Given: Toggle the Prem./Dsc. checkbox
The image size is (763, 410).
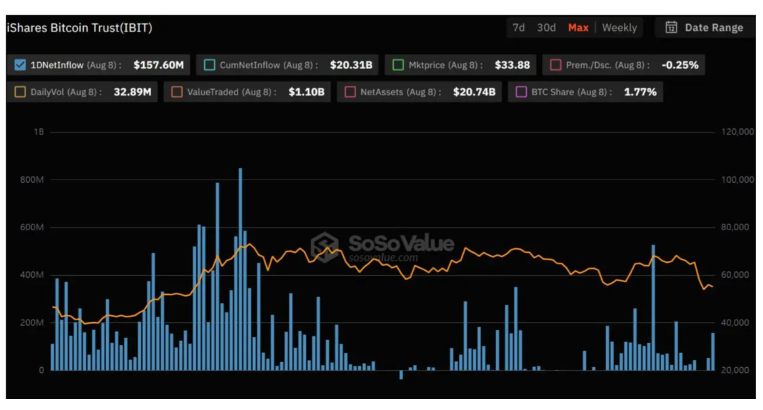Looking at the screenshot, I should tap(556, 65).
